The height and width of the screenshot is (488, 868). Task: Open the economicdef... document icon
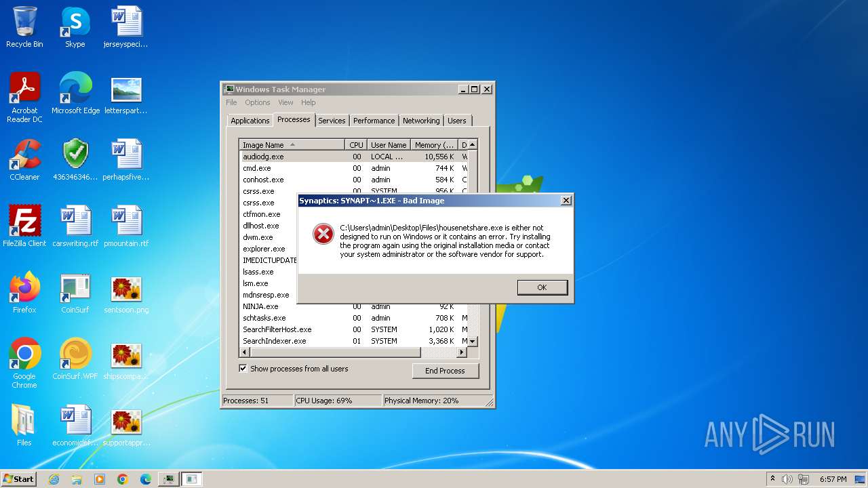(75, 426)
